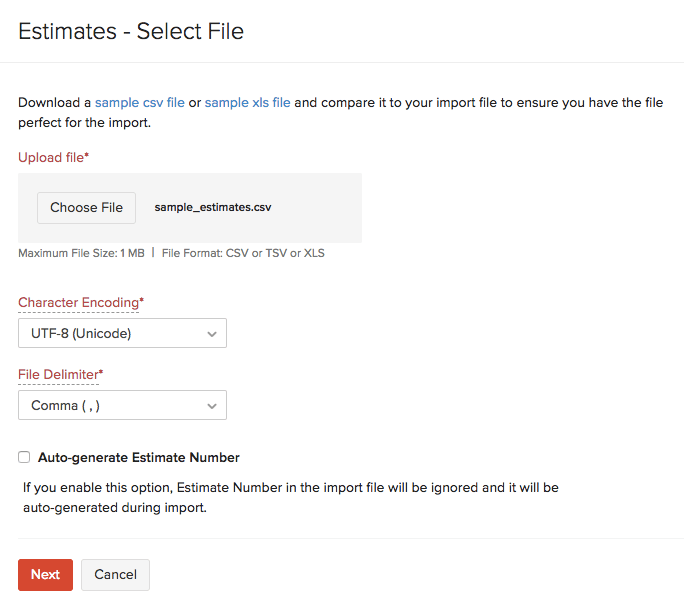
Task: Click the chevron arrow of Character Encoding select
Action: click(x=212, y=334)
